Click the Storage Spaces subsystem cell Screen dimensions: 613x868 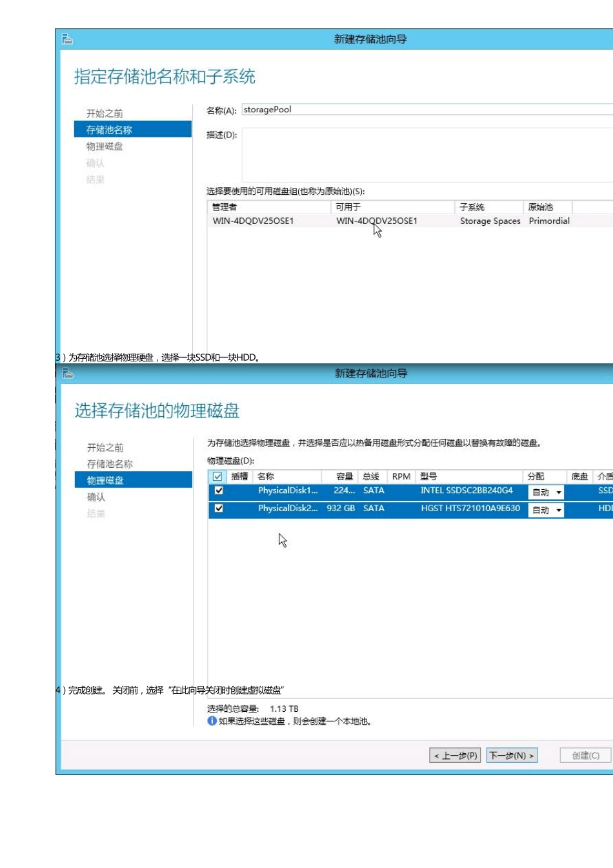(490, 221)
